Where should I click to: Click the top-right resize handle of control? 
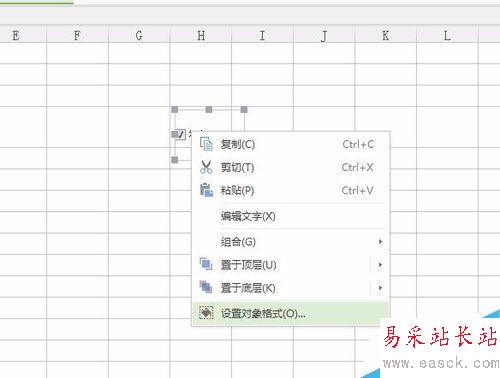tap(244, 110)
